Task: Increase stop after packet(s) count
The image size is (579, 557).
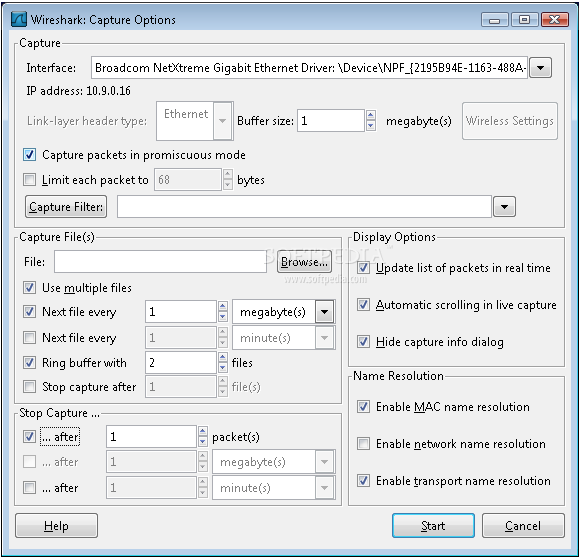Action: point(203,431)
